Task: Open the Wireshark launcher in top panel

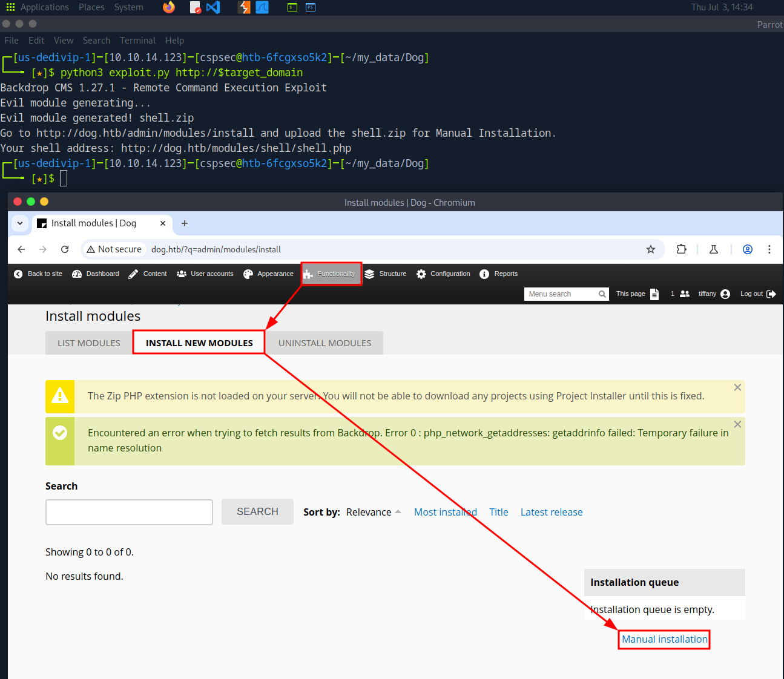Action: point(262,7)
